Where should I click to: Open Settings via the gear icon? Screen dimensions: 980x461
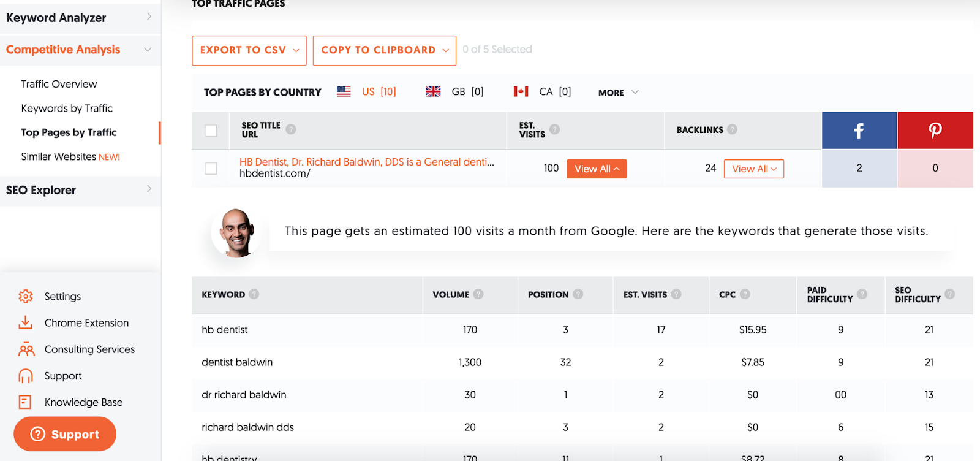(26, 296)
